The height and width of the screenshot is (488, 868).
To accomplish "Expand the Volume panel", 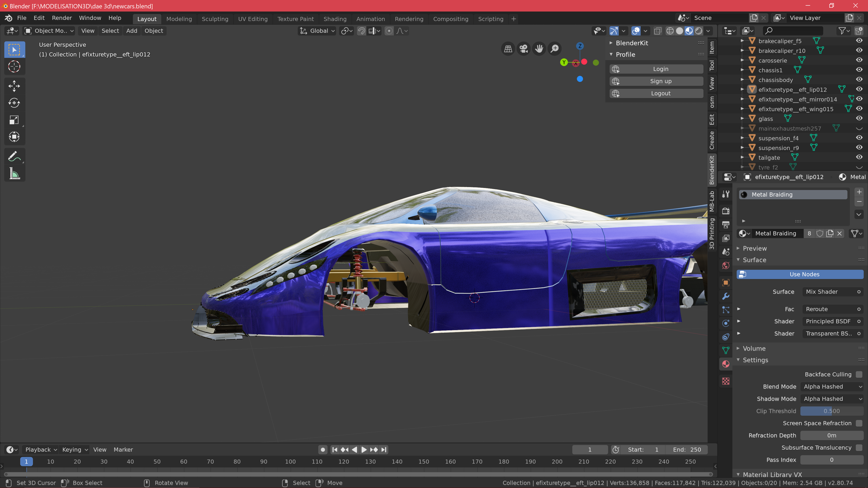I will [x=754, y=349].
